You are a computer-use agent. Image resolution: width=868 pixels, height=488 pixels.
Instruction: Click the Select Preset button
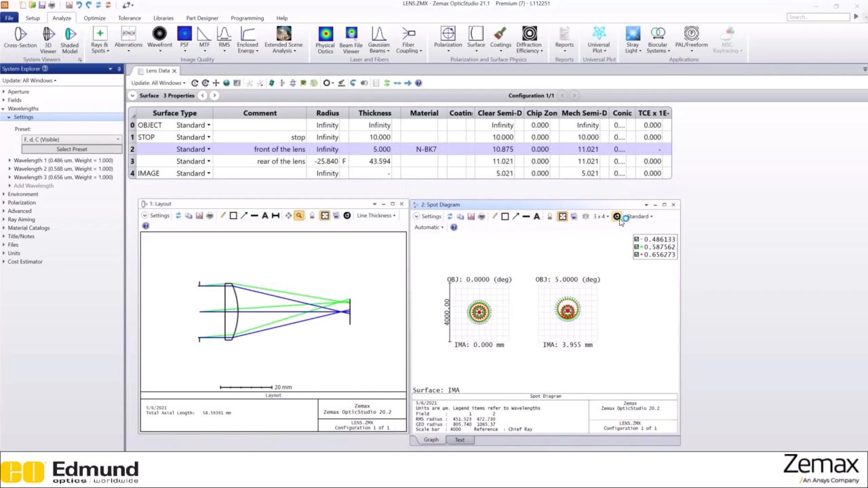72,149
